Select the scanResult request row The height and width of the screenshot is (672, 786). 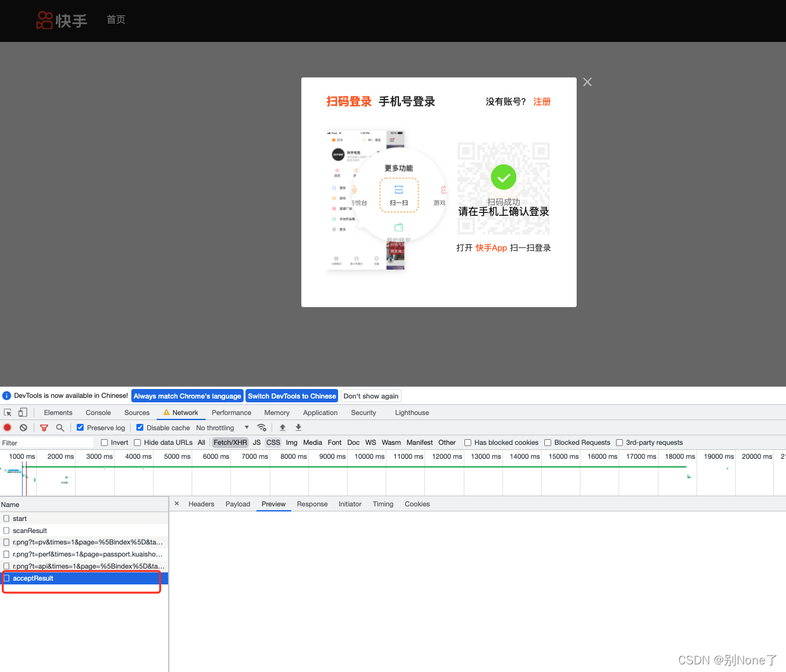[x=84, y=530]
